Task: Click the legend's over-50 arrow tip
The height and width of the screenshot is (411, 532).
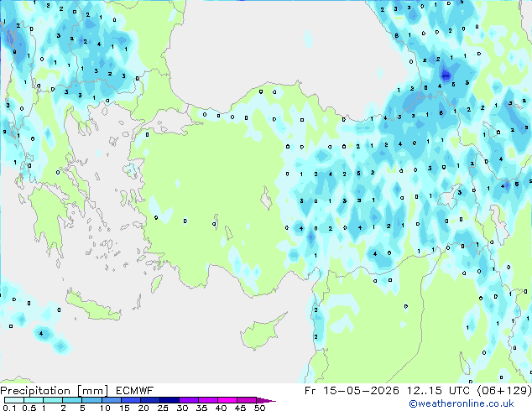Action: 266,400
